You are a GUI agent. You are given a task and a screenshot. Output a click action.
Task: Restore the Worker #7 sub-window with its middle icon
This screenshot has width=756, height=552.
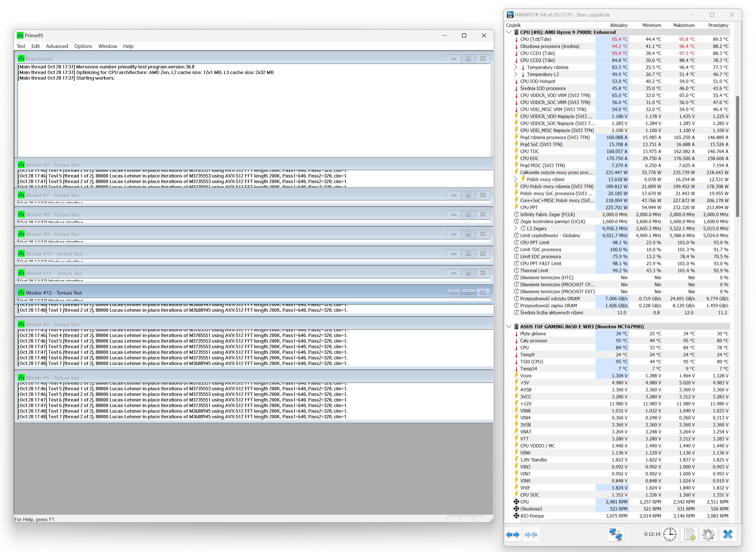(468, 195)
